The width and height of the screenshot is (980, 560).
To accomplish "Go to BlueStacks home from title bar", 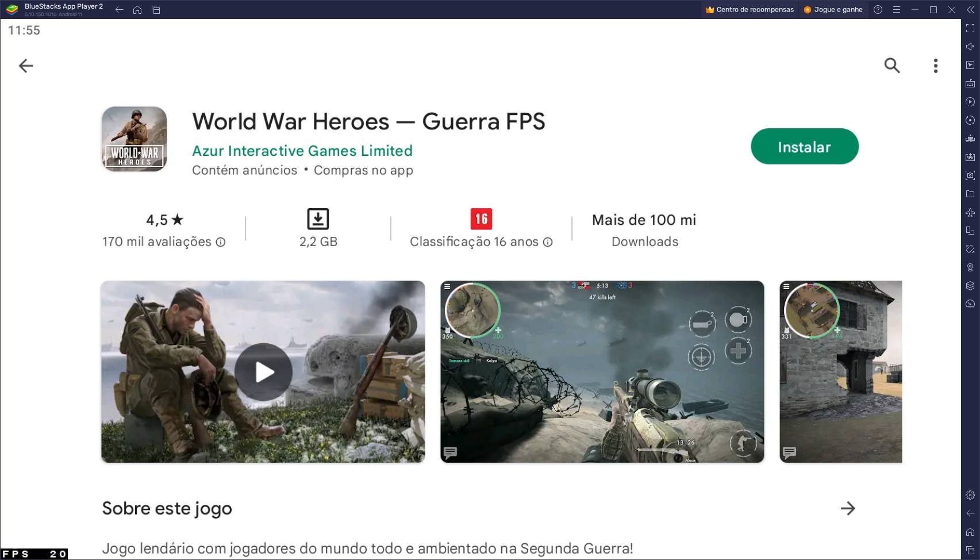I will pos(137,9).
